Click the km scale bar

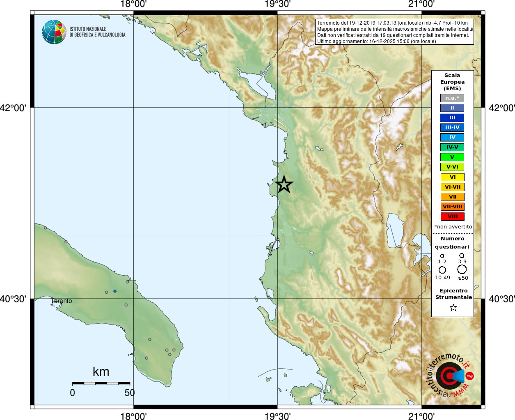coord(101,383)
